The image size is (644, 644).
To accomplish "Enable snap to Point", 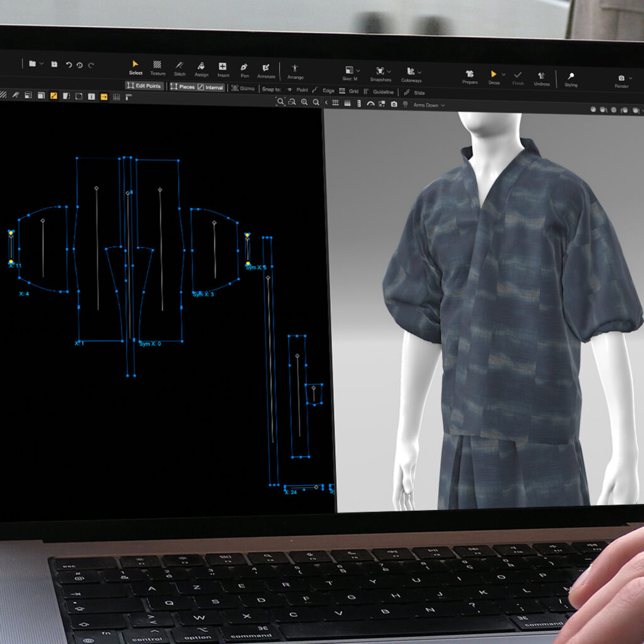I will [x=297, y=89].
